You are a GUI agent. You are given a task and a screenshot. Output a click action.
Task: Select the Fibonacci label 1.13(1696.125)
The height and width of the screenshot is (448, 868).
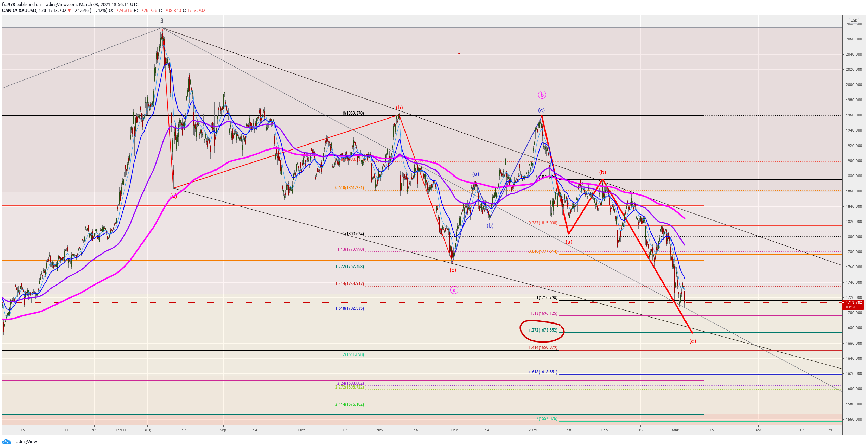pos(544,313)
